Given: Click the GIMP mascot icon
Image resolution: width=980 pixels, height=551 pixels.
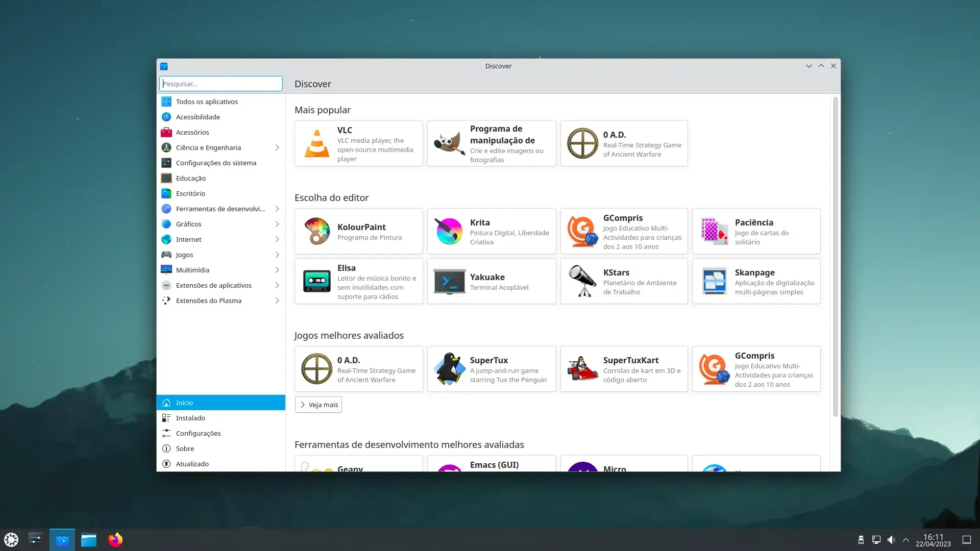Looking at the screenshot, I should 449,143.
